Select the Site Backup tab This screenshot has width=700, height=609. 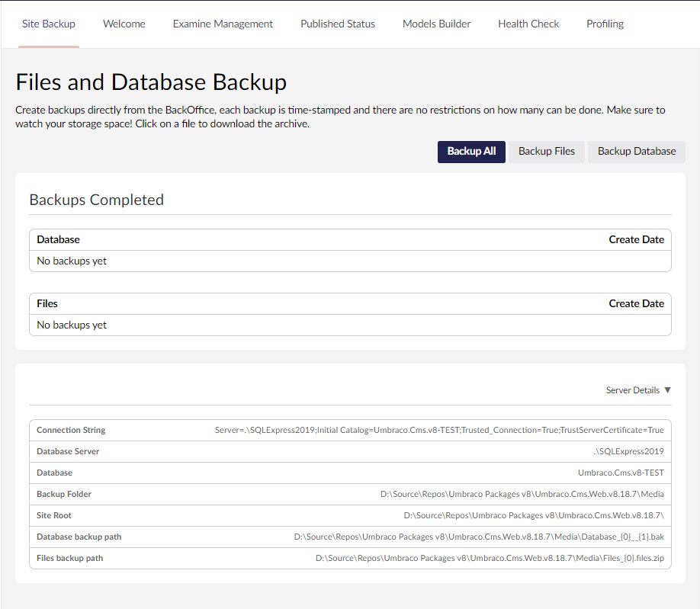[x=49, y=24]
